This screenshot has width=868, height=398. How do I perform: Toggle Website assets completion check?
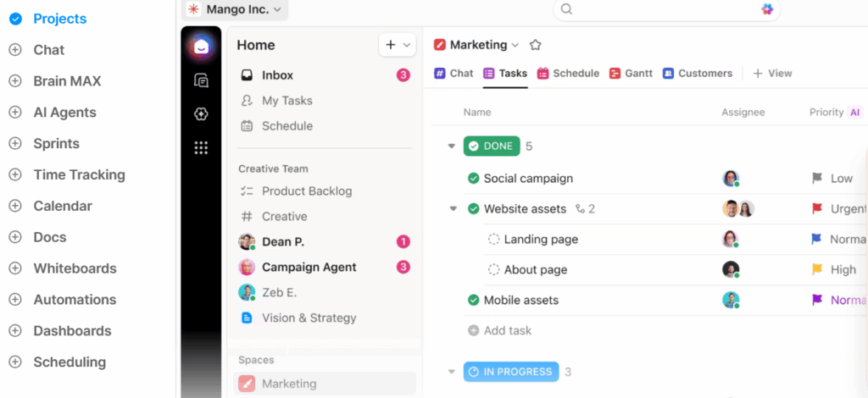(x=473, y=209)
